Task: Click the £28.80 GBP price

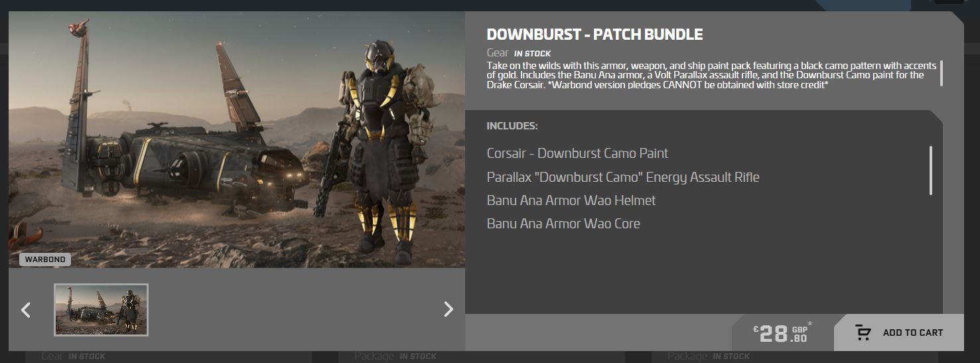Action: click(x=783, y=332)
